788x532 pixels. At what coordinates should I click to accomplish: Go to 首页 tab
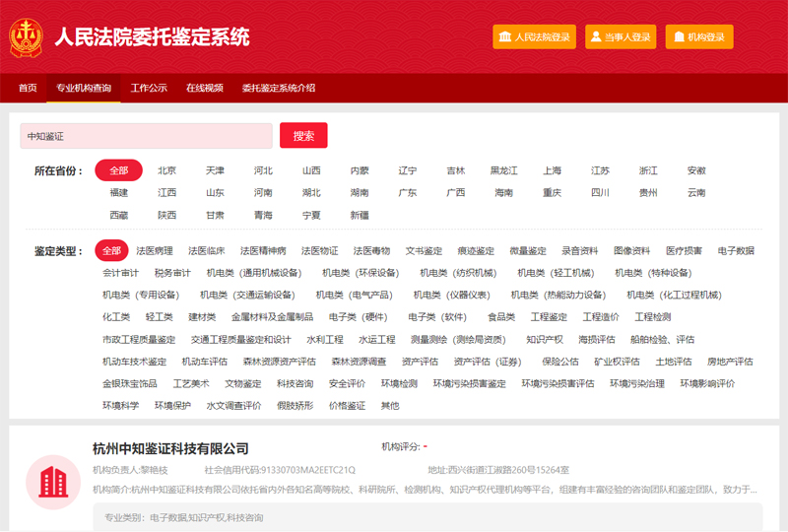tap(28, 88)
